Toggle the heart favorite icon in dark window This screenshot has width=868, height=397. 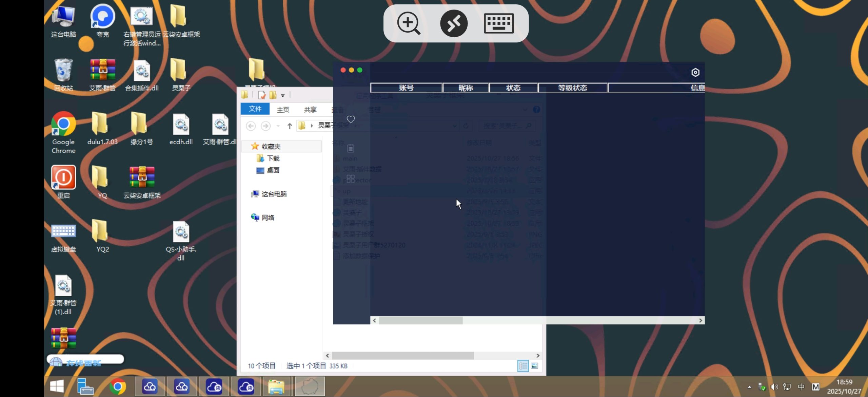(x=351, y=119)
